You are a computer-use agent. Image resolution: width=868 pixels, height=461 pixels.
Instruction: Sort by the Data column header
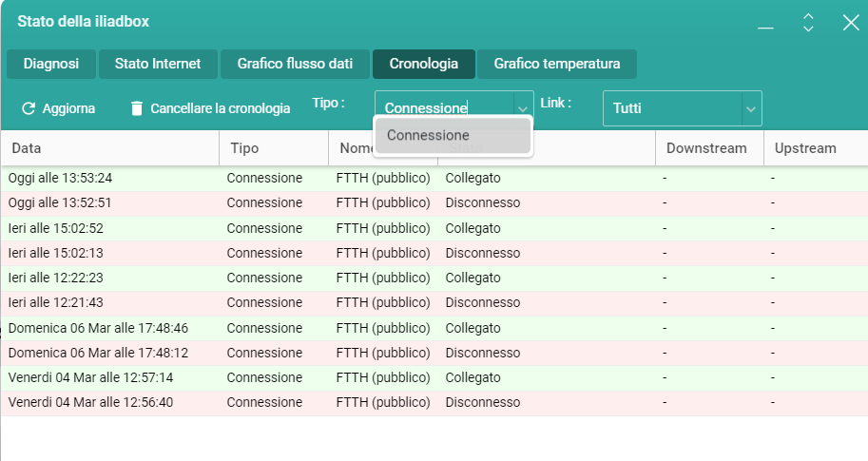[109, 147]
